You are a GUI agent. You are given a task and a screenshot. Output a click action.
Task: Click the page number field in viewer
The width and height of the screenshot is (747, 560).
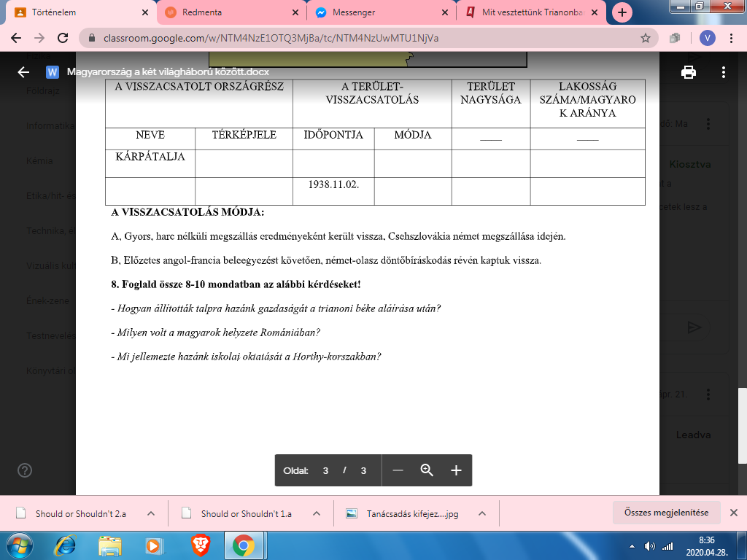(326, 470)
